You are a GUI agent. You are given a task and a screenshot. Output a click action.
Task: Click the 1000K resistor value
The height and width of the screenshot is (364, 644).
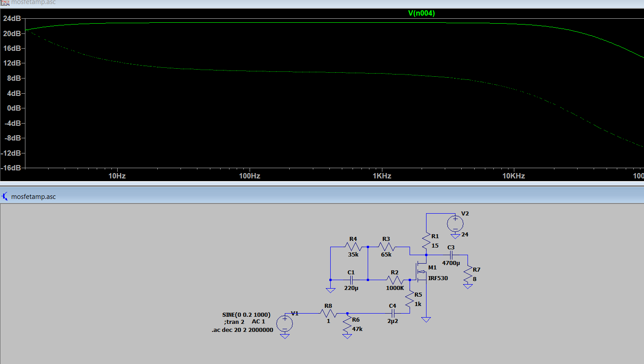click(395, 288)
